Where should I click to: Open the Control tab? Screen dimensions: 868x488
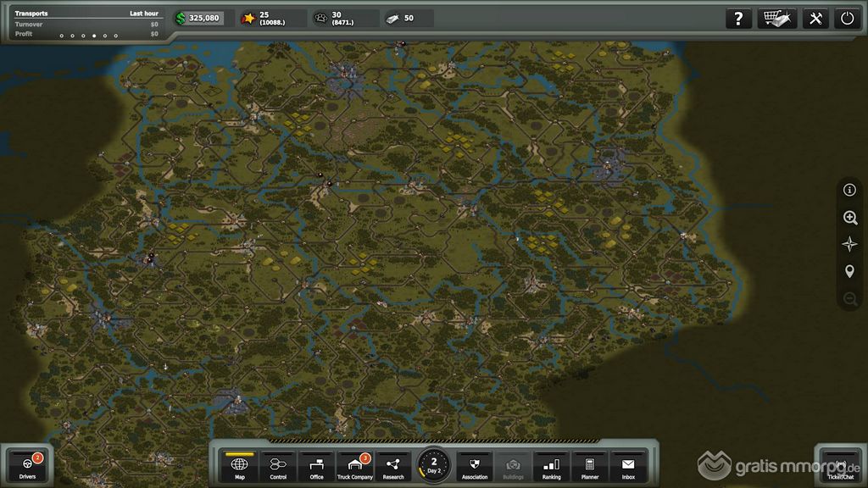tap(278, 466)
